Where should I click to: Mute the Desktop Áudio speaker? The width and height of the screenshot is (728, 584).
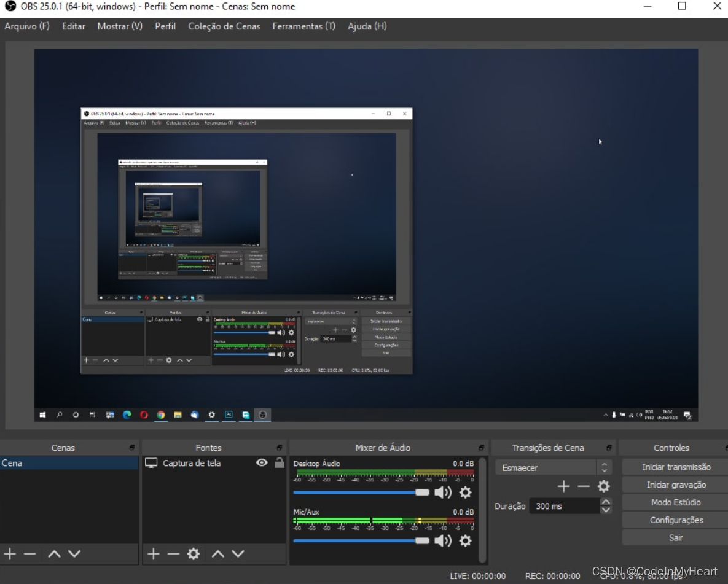coord(443,492)
